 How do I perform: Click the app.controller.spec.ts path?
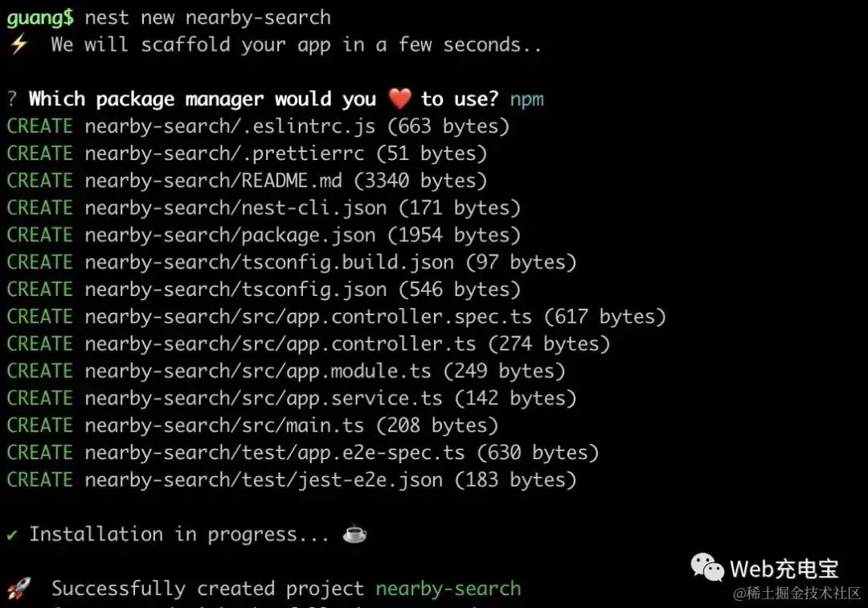309,316
